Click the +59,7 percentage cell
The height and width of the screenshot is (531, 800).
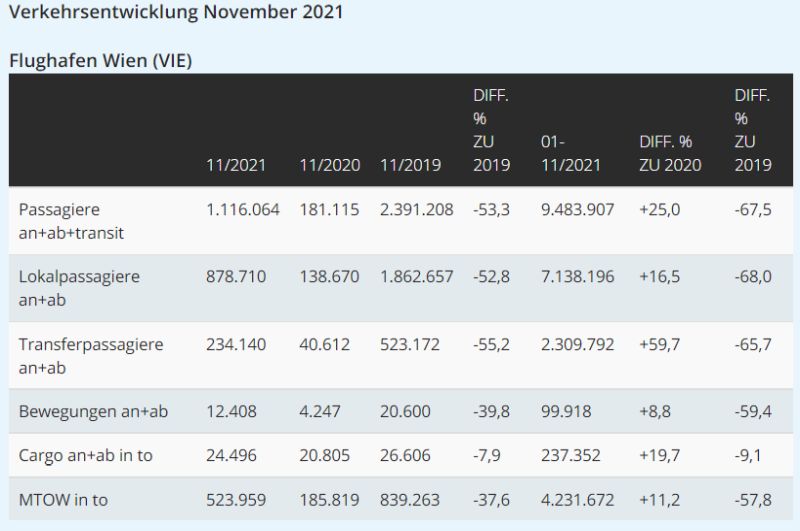[660, 344]
